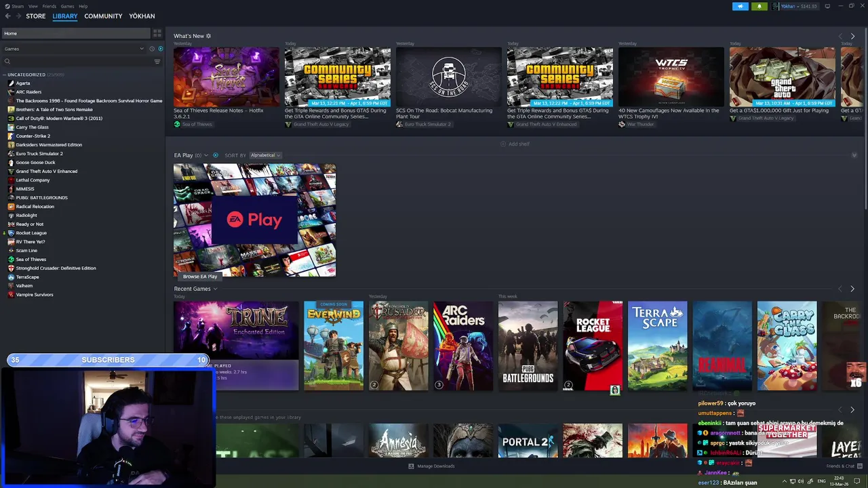Select Sea of Thieves in game list
868x488 pixels.
(31, 259)
